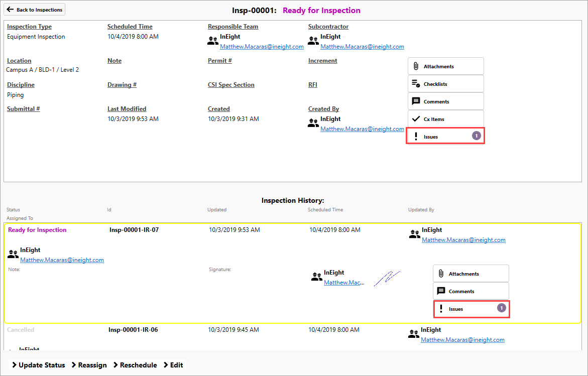588x376 pixels.
Task: Expand the Update Status action
Action: point(38,365)
